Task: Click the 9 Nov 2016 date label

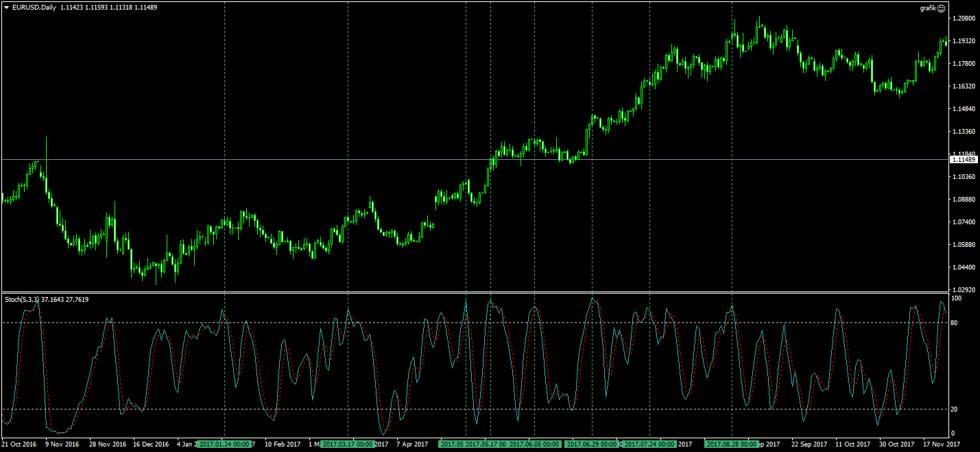Action: (62, 444)
